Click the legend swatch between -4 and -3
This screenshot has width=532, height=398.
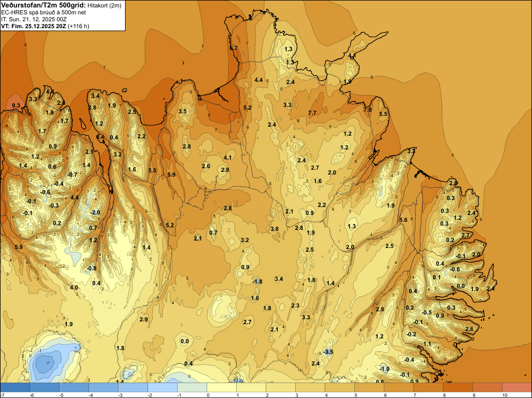(104, 387)
